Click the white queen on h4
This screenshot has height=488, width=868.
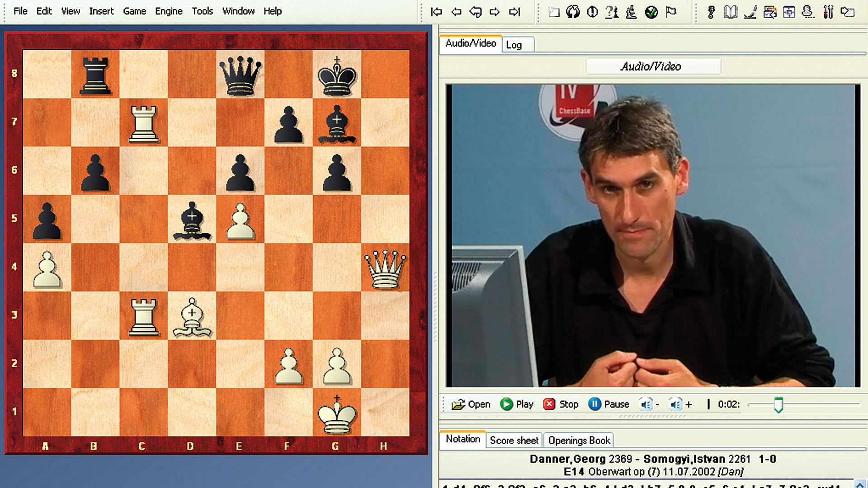(x=385, y=269)
